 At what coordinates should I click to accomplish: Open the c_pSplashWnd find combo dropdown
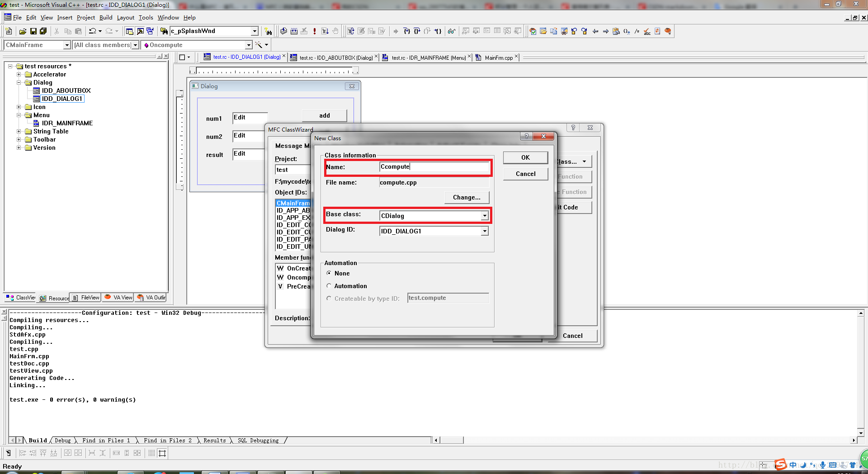255,31
